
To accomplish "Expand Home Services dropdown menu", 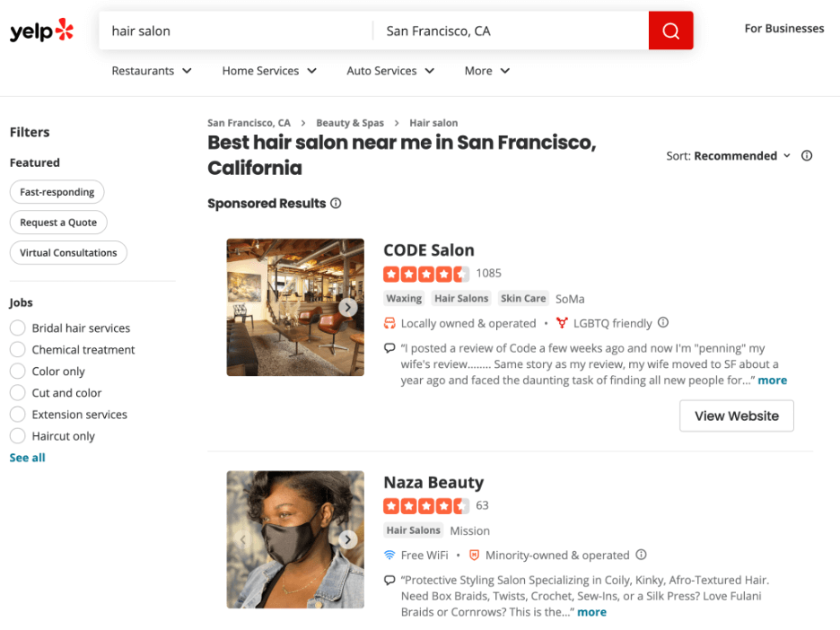I will [x=269, y=71].
